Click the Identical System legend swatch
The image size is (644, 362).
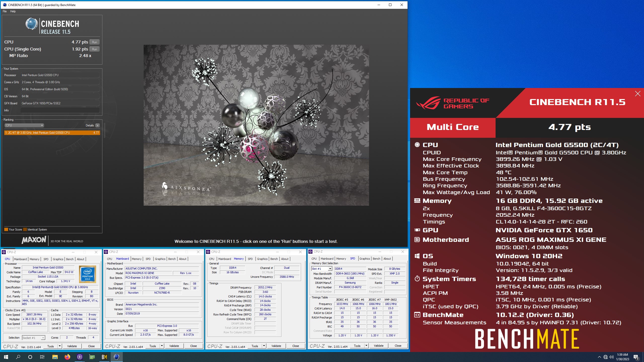pos(25,230)
